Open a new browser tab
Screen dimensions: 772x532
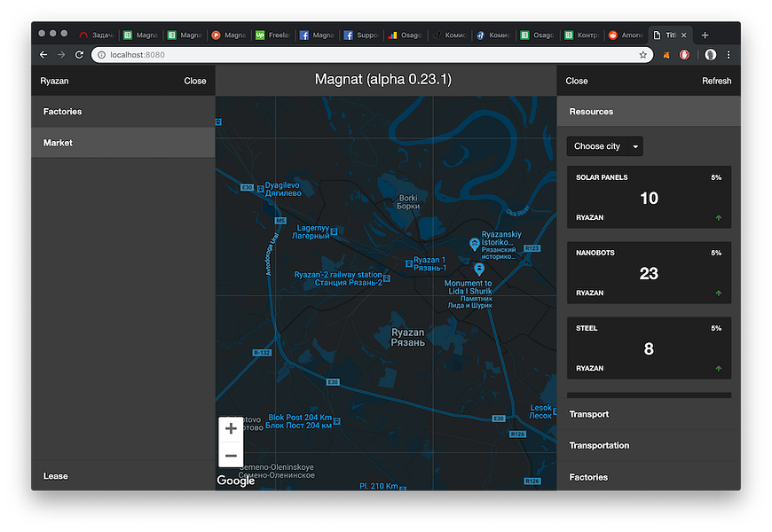click(x=705, y=35)
